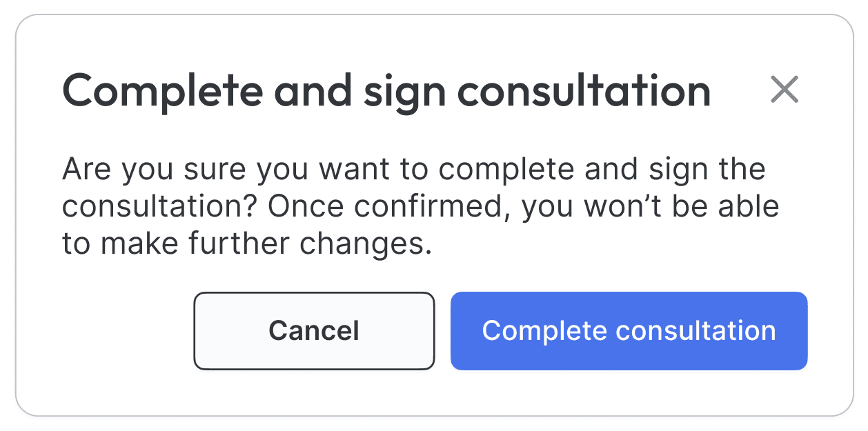Click 'further changes' text in the warning message
868x431 pixels.
click(324, 243)
